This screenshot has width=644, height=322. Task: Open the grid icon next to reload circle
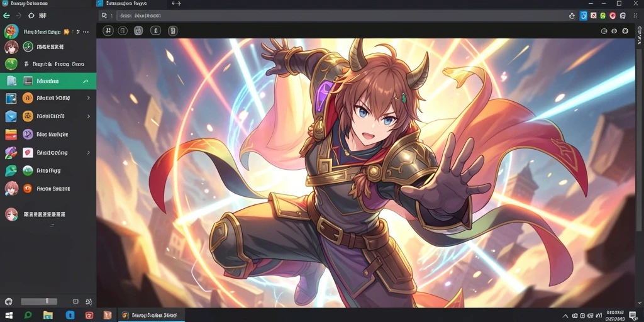click(43, 16)
